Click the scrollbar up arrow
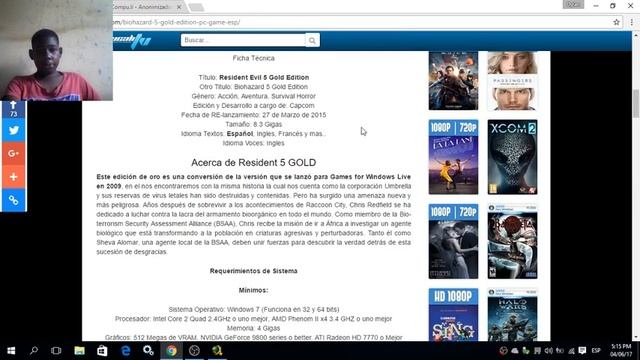Image resolution: width=640 pixels, height=360 pixels. (x=636, y=36)
